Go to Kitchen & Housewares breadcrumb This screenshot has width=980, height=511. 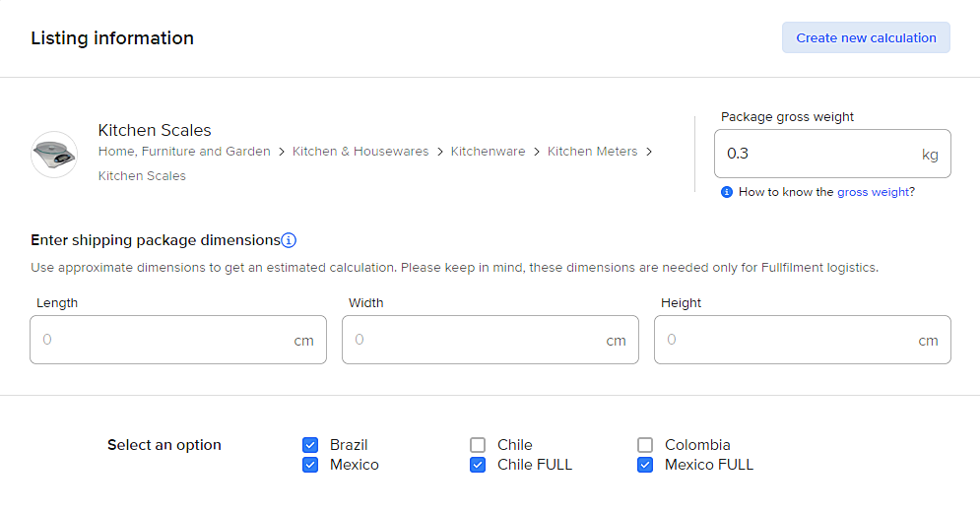pyautogui.click(x=360, y=152)
